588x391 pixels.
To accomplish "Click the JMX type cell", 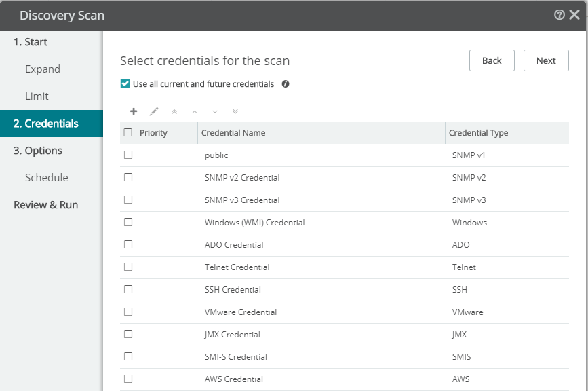I will pyautogui.click(x=459, y=335).
